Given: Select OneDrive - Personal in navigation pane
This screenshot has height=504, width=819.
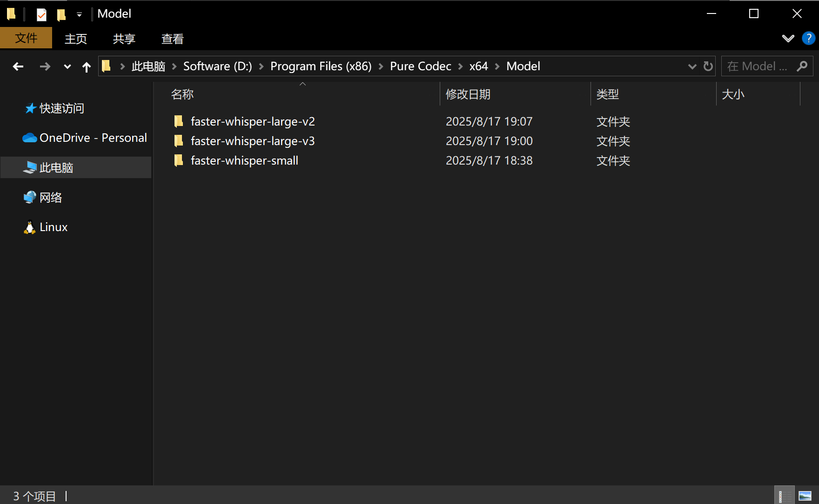Looking at the screenshot, I should (x=93, y=138).
